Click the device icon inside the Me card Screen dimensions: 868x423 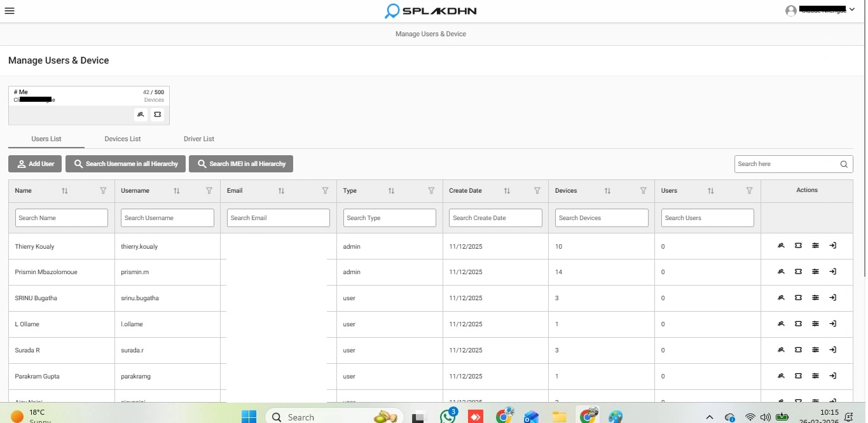[x=157, y=114]
